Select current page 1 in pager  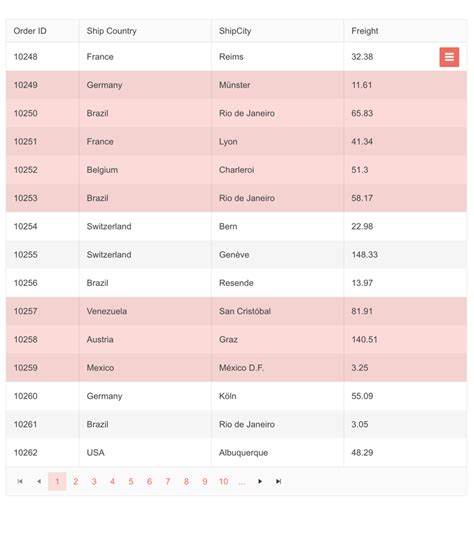click(x=57, y=481)
